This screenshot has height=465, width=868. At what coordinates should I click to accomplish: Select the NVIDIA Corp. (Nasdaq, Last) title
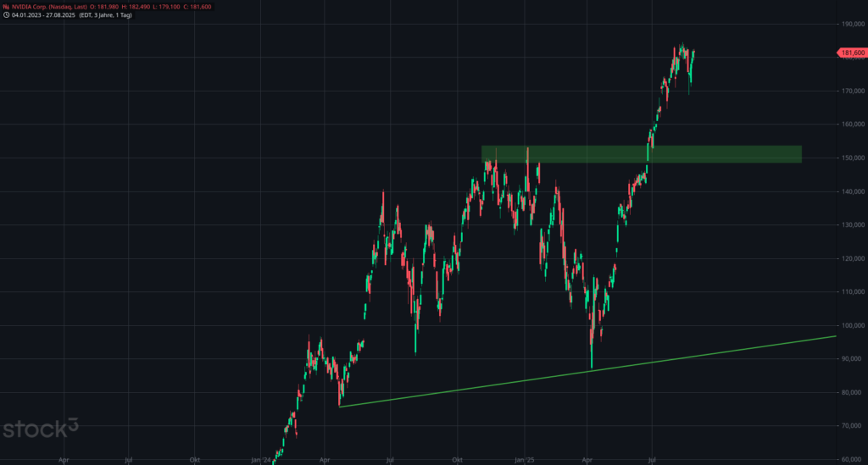tap(49, 7)
